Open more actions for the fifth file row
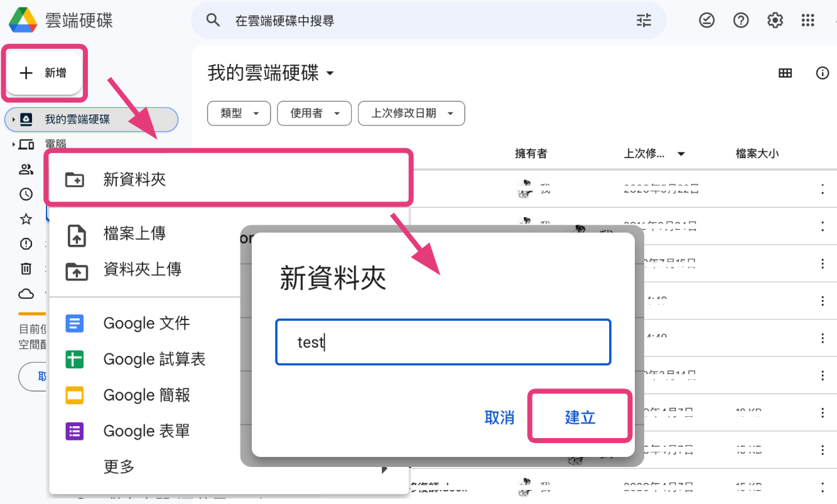837x504 pixels. (x=823, y=338)
